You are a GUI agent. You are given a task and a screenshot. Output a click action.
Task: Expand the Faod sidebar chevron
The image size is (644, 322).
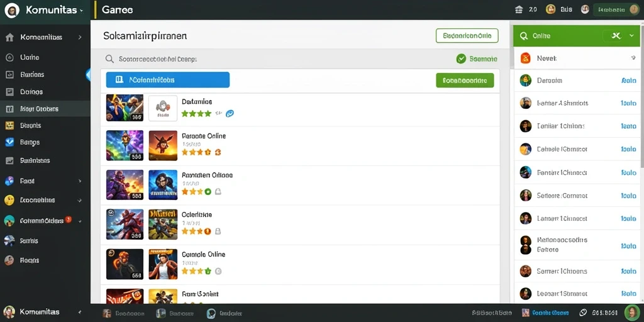(80, 181)
